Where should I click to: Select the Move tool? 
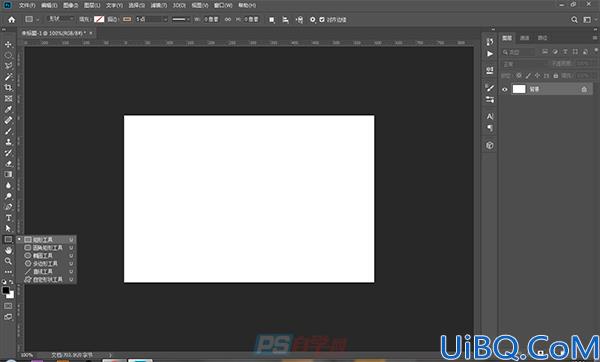coord(8,44)
